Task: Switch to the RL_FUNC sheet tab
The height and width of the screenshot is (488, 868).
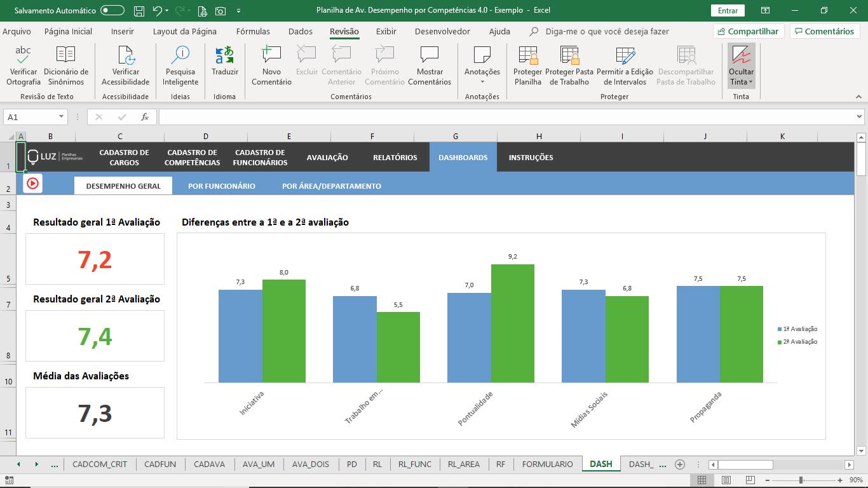Action: point(415,464)
